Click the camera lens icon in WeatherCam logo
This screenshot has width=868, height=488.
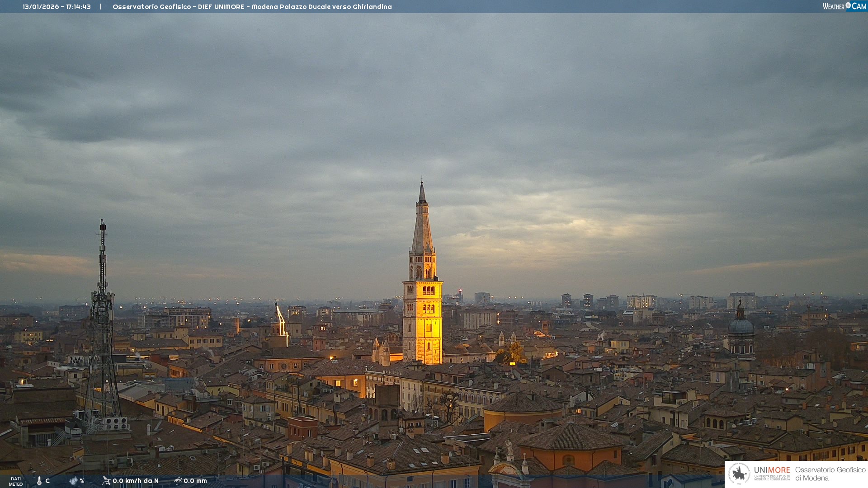coord(848,5)
